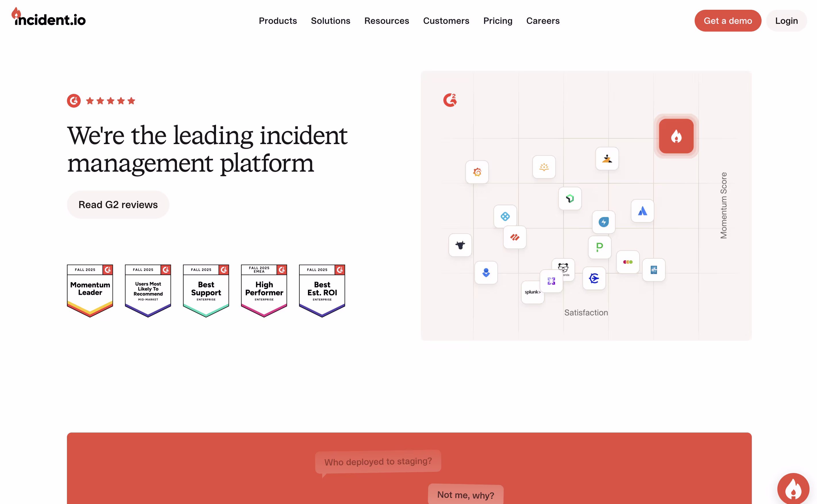
Task: Click the red incident.io tile in the G2 grid
Action: click(x=676, y=136)
